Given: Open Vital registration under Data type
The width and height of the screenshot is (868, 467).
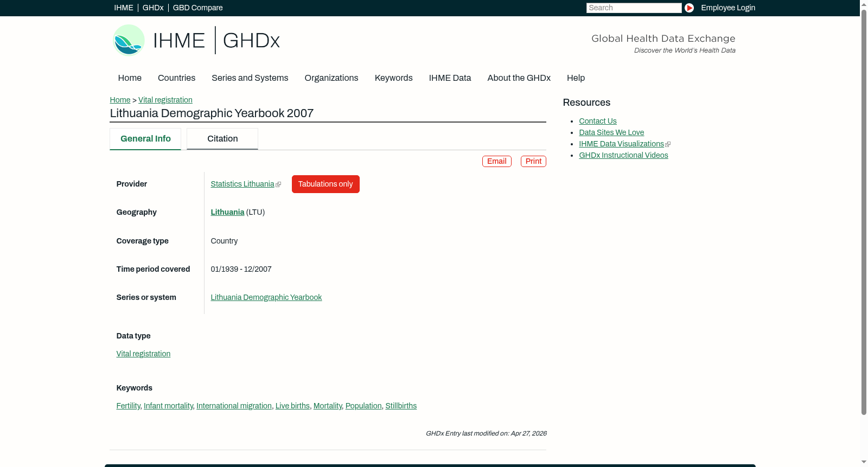Looking at the screenshot, I should pyautogui.click(x=143, y=354).
